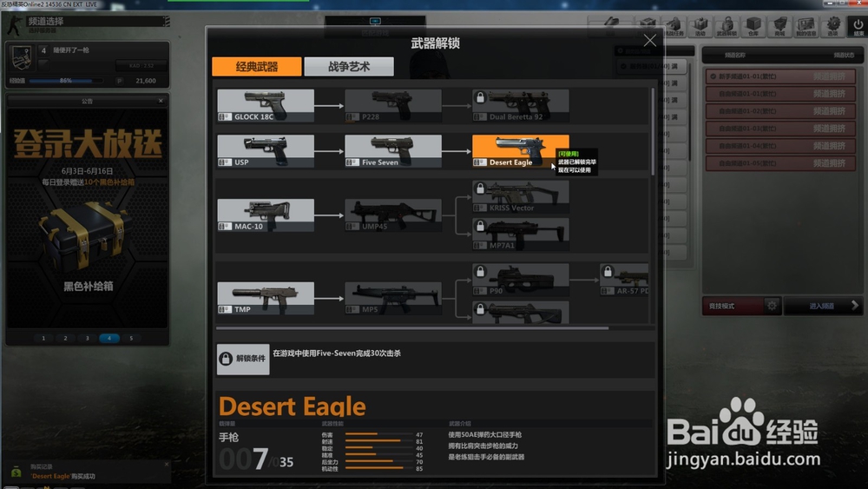Image resolution: width=868 pixels, height=489 pixels.
Task: Click the 竞技模式 competitive mode button
Action: 733,306
